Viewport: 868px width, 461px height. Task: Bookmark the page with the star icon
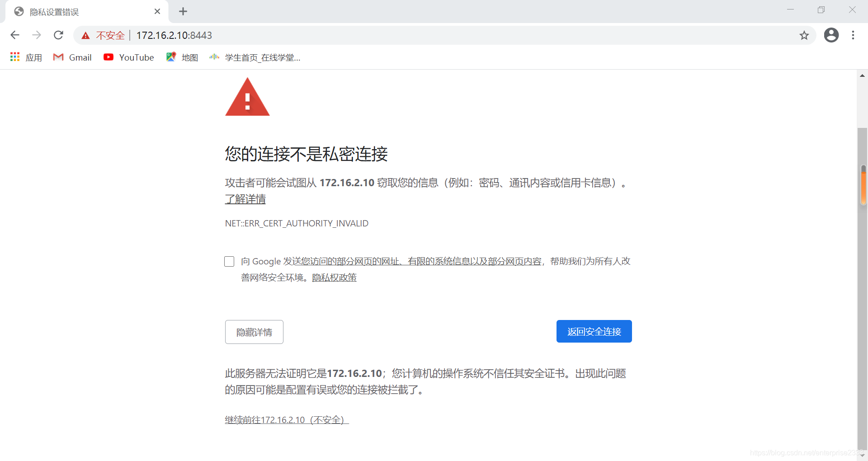click(x=804, y=35)
